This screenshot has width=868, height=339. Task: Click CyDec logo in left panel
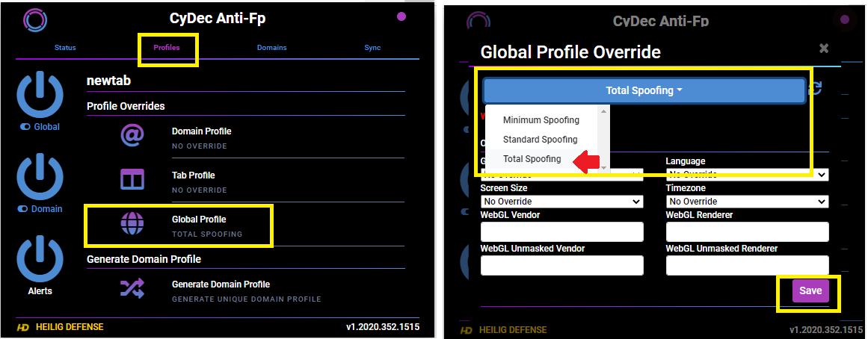35,20
